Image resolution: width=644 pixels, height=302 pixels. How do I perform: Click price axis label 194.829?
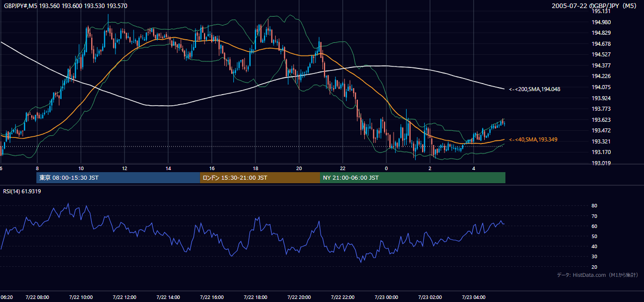tap(601, 33)
